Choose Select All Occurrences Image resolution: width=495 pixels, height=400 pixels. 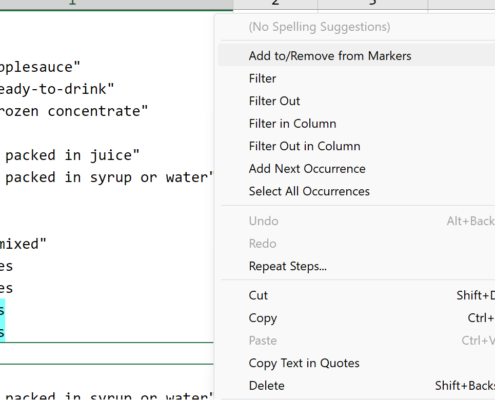[356, 191]
